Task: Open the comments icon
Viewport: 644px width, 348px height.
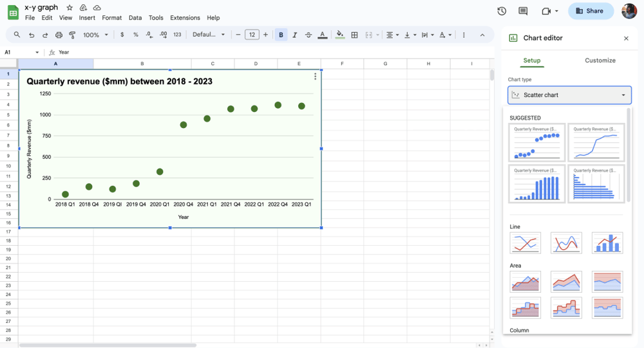Action: click(523, 11)
